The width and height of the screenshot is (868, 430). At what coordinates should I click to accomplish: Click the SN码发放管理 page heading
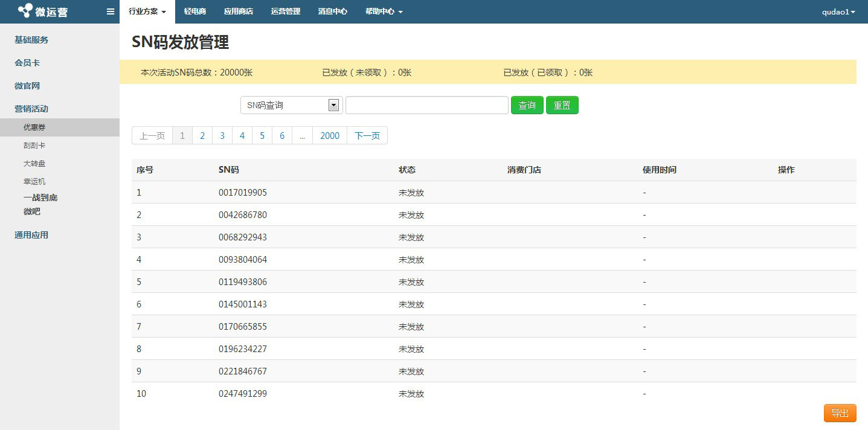click(x=180, y=42)
